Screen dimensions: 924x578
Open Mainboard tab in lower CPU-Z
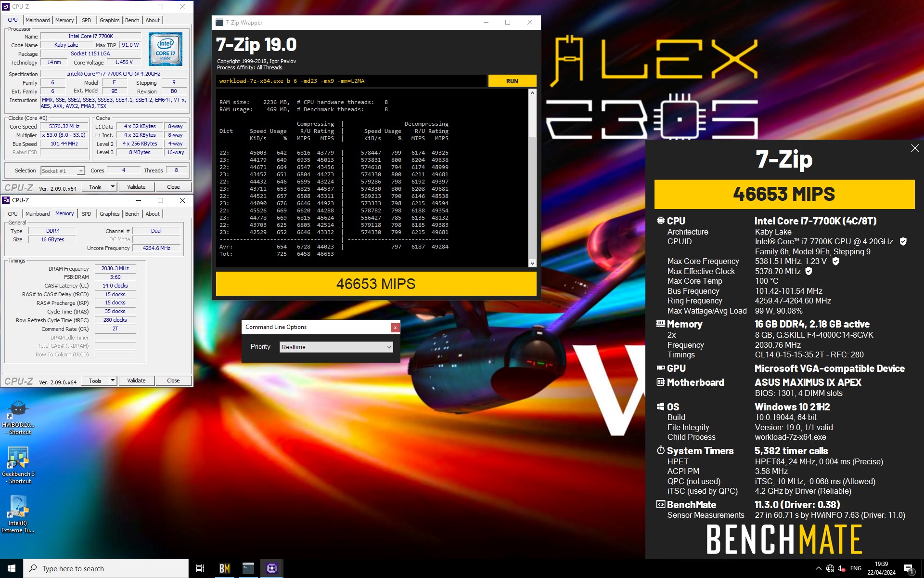point(38,214)
